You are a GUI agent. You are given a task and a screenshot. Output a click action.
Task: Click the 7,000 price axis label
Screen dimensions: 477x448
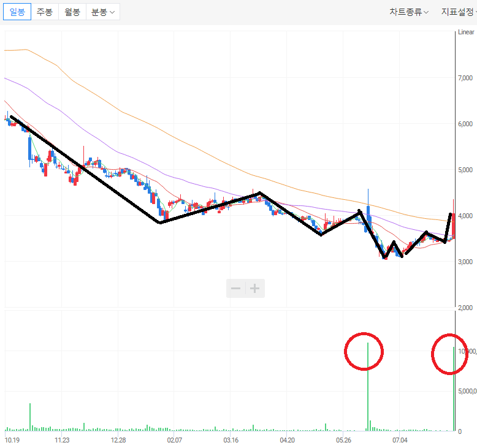coord(465,78)
